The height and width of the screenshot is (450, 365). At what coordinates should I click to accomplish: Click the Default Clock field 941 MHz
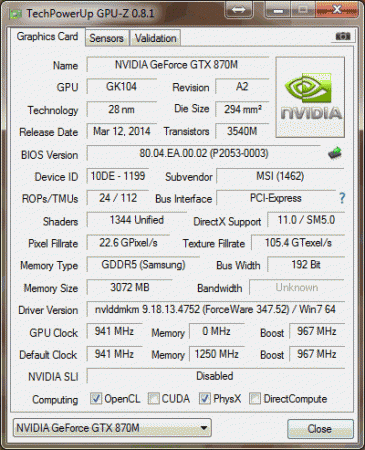(x=114, y=354)
